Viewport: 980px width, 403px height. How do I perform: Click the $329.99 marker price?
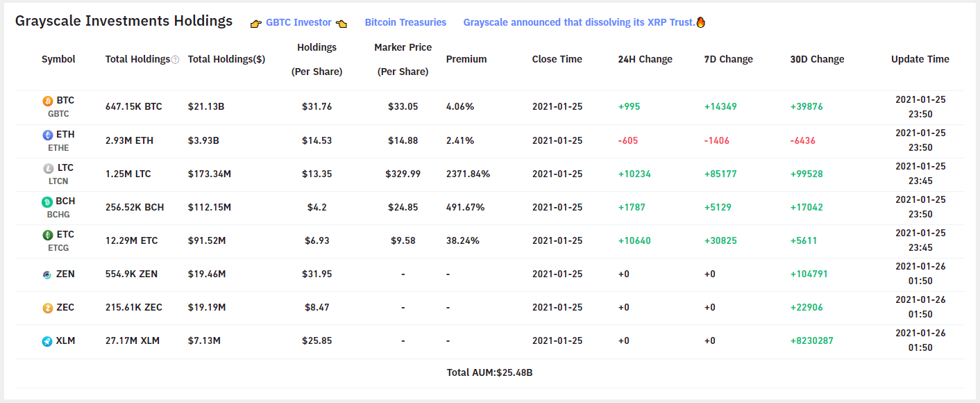point(403,174)
